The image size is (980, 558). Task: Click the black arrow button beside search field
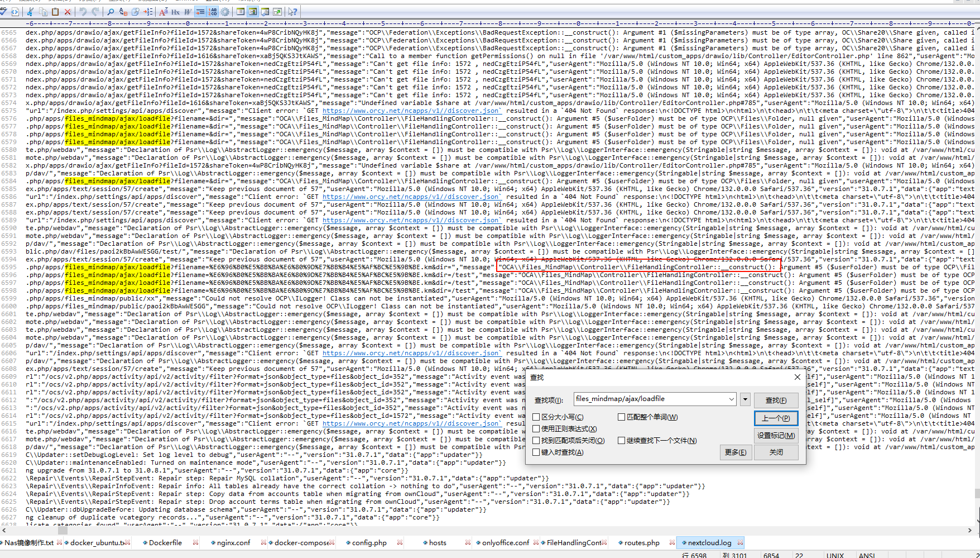click(x=745, y=399)
